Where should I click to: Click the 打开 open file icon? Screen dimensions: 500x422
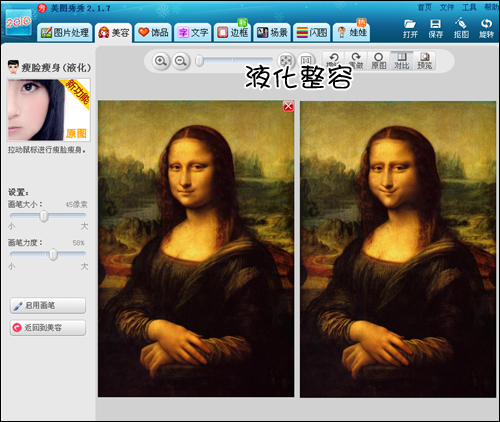pyautogui.click(x=410, y=29)
